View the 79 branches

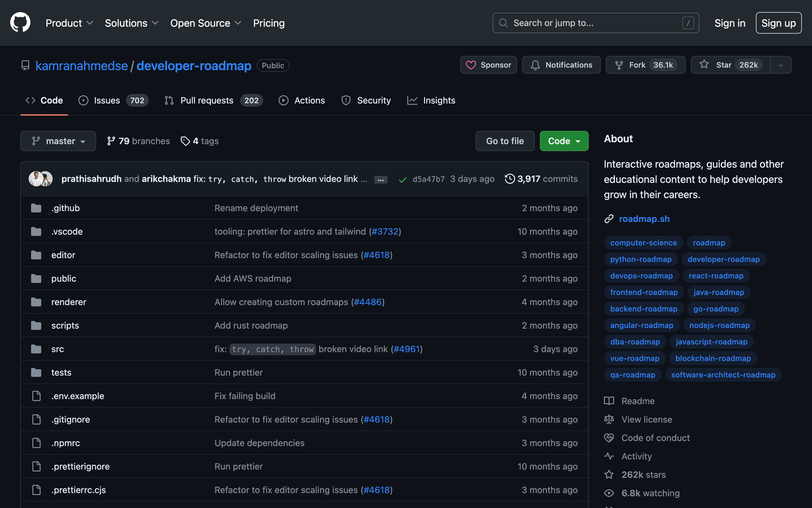click(x=138, y=141)
